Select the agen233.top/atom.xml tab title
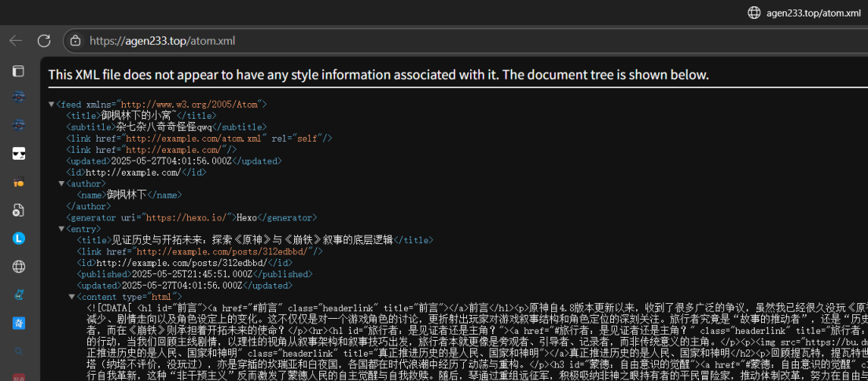 (x=813, y=13)
